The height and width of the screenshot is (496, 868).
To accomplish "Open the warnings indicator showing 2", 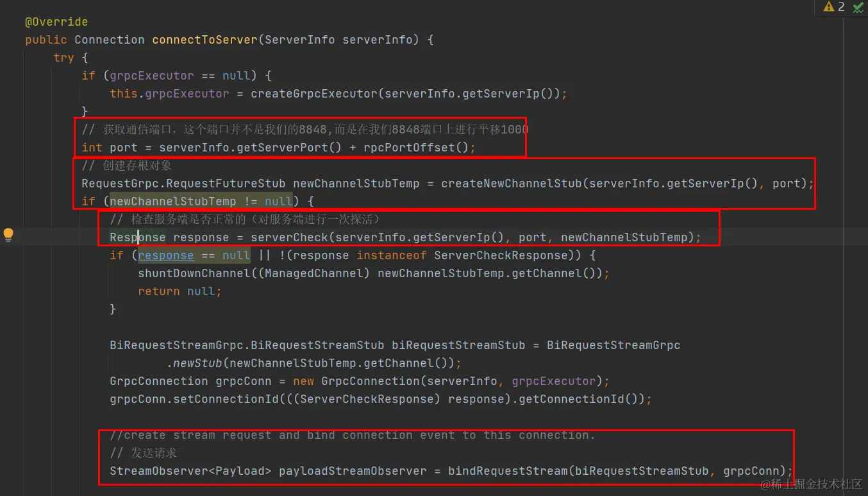I will [835, 7].
